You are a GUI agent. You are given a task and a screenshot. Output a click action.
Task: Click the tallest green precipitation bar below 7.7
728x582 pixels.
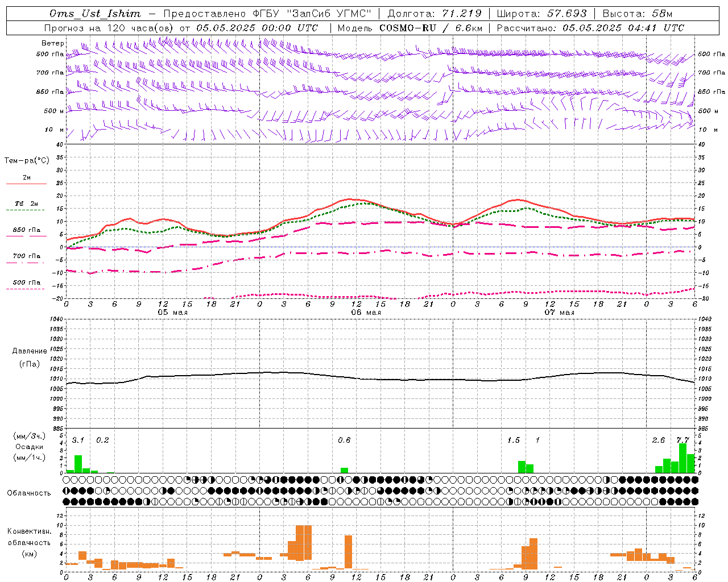click(x=682, y=458)
